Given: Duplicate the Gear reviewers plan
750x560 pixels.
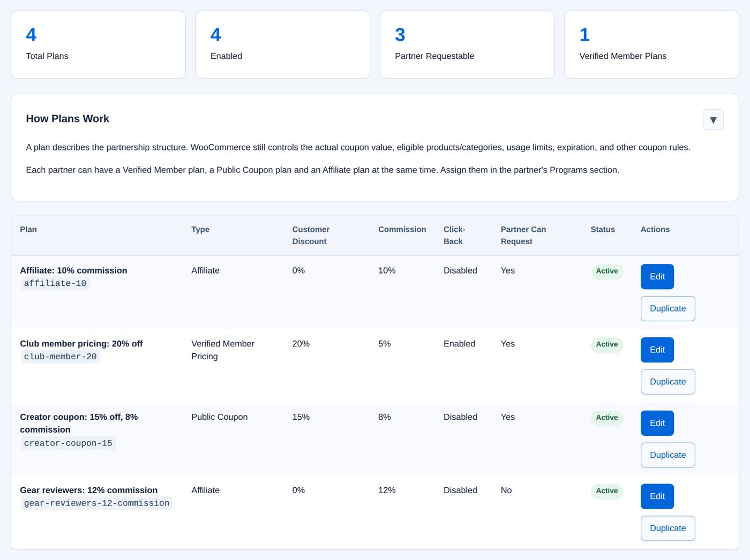Looking at the screenshot, I should 667,528.
